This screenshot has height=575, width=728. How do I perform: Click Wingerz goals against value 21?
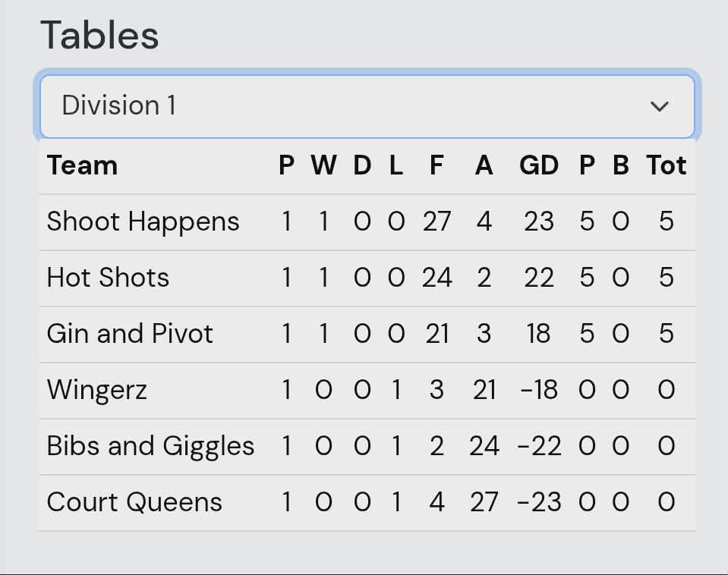[484, 390]
